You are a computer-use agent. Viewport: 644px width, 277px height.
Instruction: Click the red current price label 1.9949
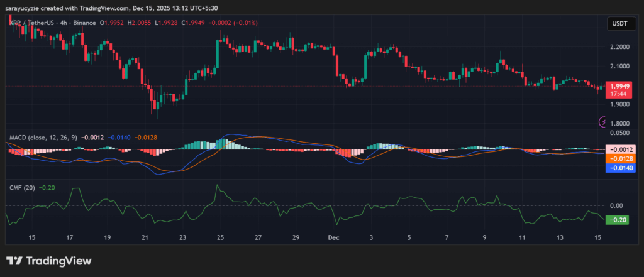(618, 85)
